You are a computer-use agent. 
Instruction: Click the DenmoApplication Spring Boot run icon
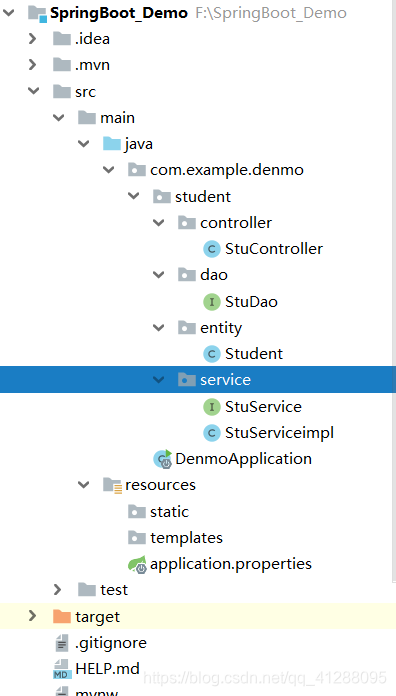[162, 459]
